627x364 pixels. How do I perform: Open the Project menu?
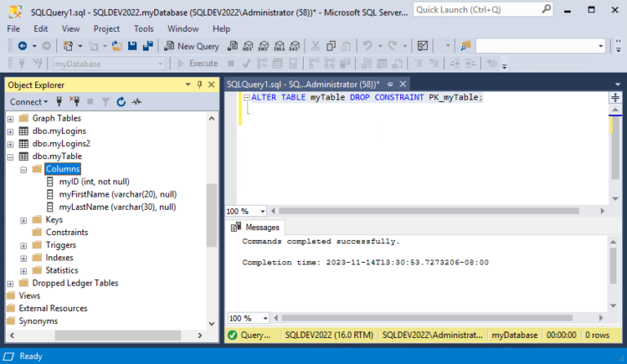tap(106, 29)
